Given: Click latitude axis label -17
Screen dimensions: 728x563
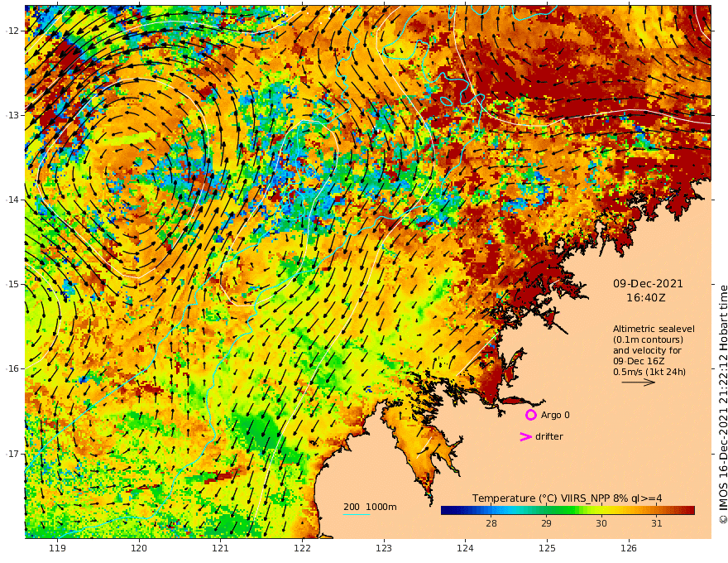Looking at the screenshot, I should coord(12,454).
